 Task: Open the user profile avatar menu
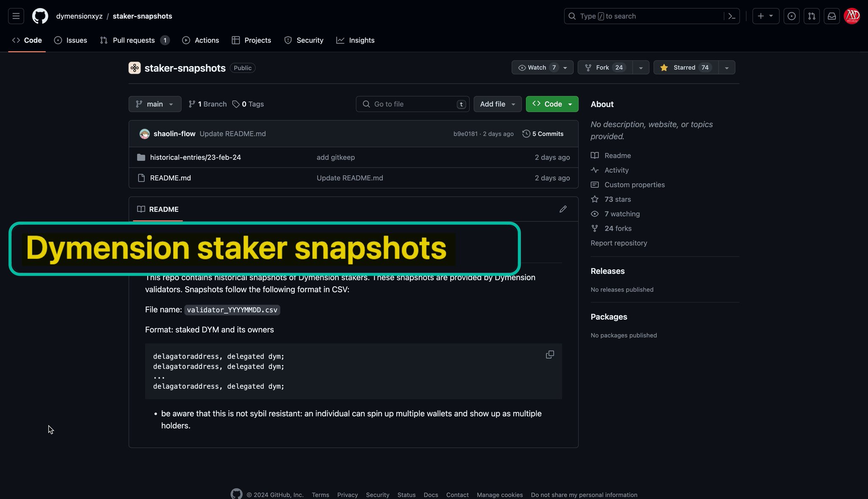(852, 16)
